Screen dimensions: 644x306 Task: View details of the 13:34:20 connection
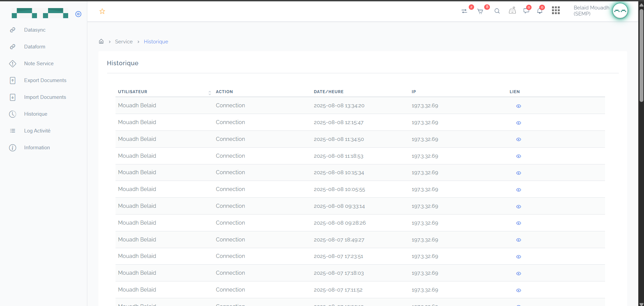518,106
